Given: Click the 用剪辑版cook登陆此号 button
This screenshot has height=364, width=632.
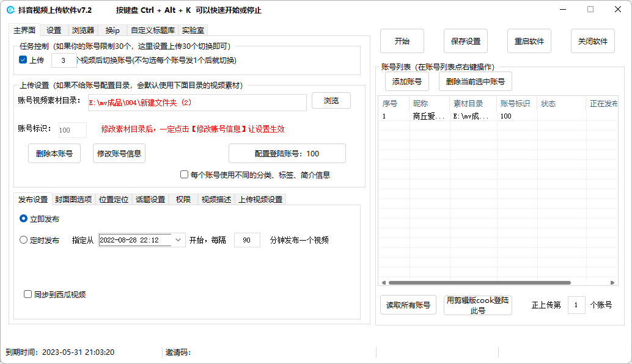Looking at the screenshot, I should pos(478,305).
